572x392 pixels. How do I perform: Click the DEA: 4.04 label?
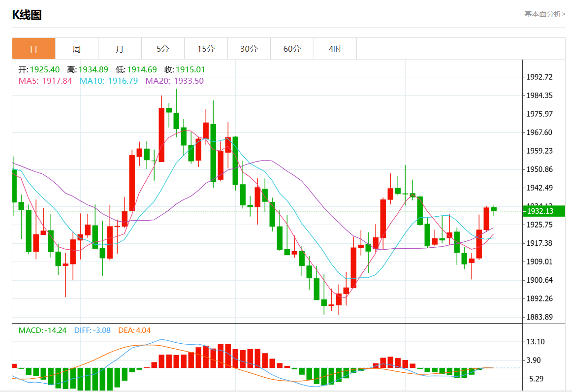(x=134, y=330)
